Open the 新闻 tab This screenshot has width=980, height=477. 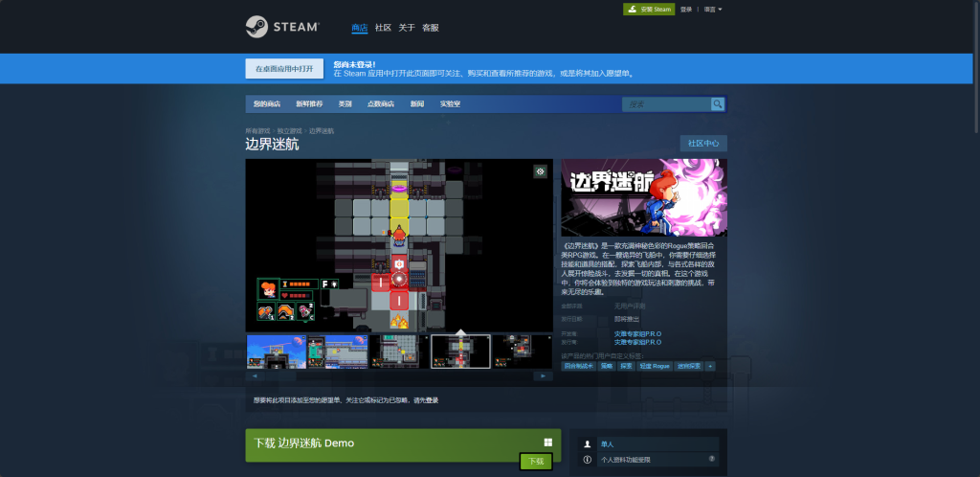417,103
